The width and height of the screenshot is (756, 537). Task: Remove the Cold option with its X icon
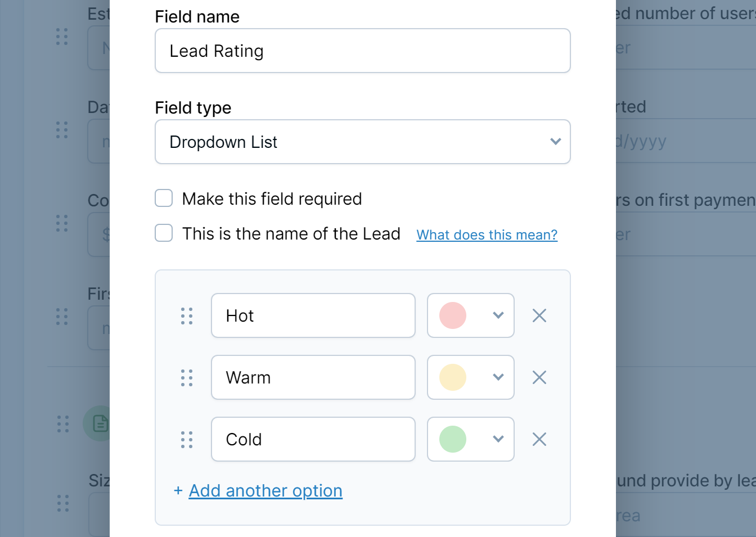point(539,439)
